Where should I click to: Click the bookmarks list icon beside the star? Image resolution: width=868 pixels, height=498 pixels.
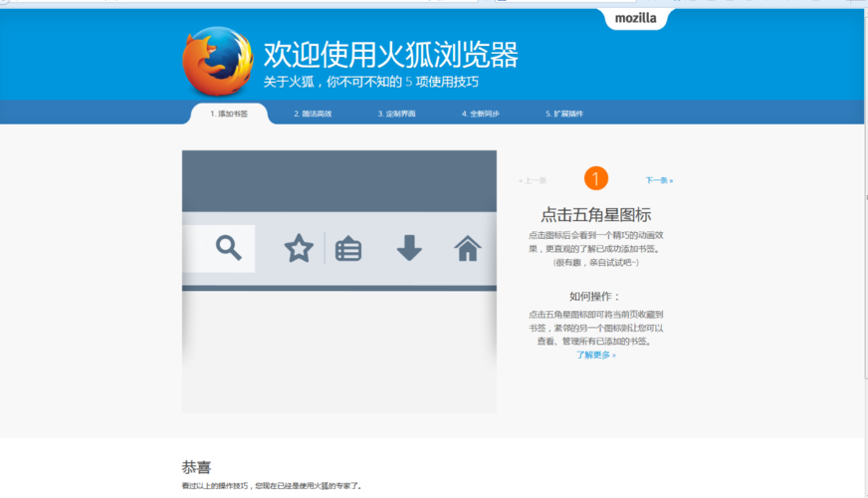click(x=348, y=249)
